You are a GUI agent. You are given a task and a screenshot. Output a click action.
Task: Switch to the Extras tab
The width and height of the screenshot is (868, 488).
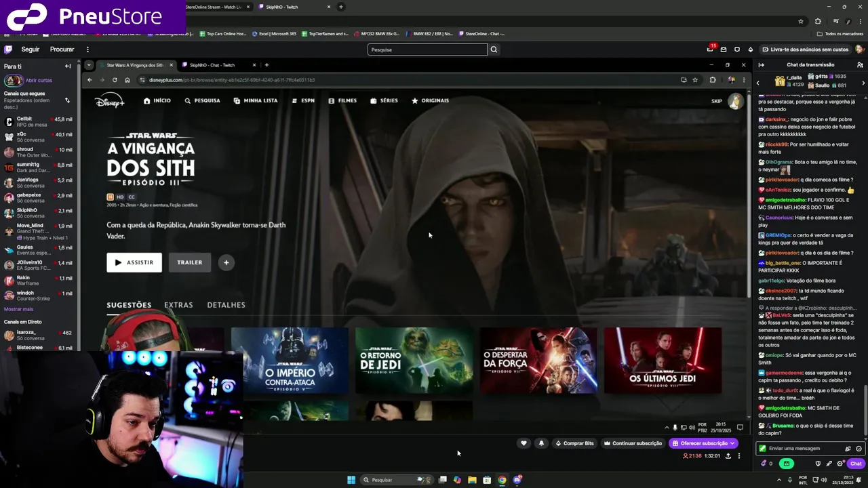point(178,305)
